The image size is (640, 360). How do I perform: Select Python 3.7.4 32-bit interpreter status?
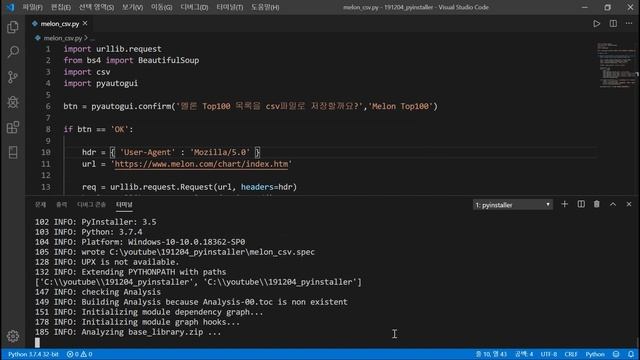(33, 354)
